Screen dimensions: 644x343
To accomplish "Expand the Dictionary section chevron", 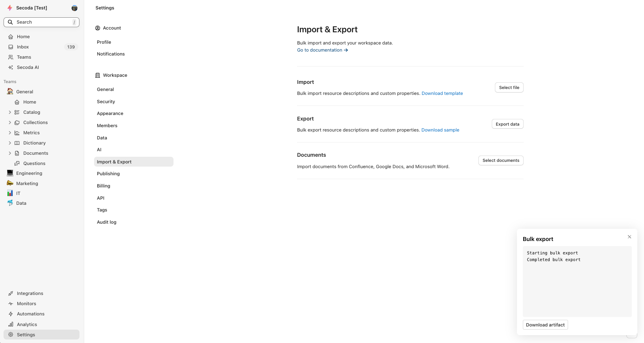I will (10, 143).
